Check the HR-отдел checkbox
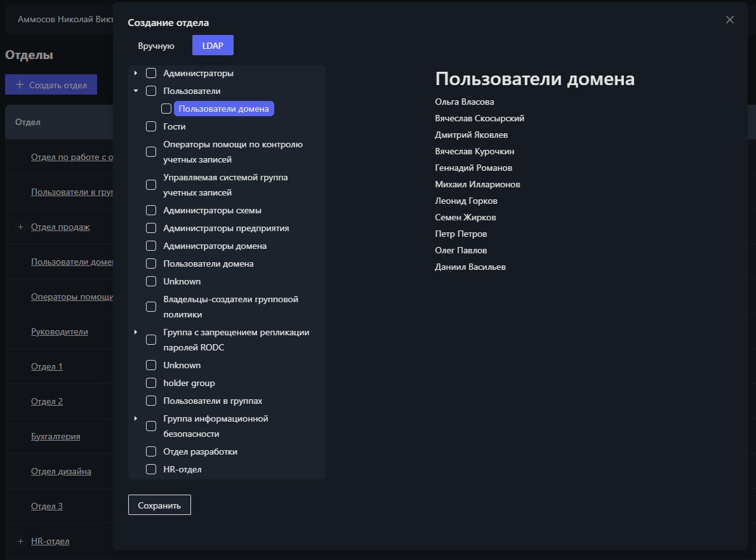 150,469
